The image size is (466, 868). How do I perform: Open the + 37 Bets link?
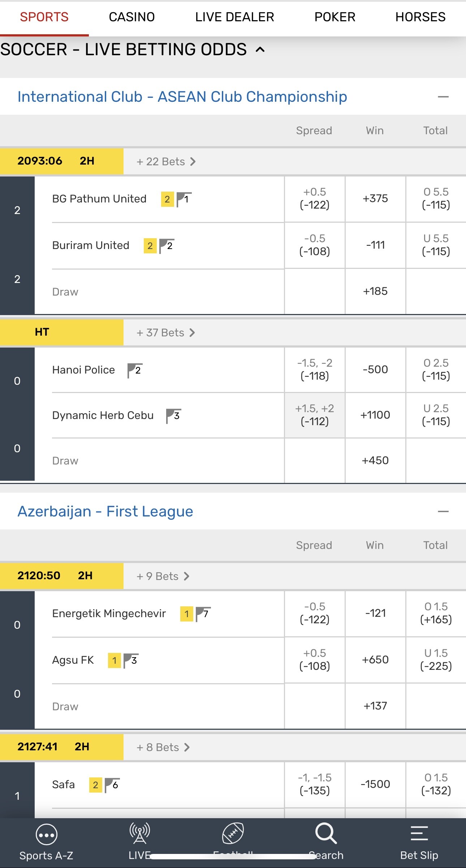166,332
